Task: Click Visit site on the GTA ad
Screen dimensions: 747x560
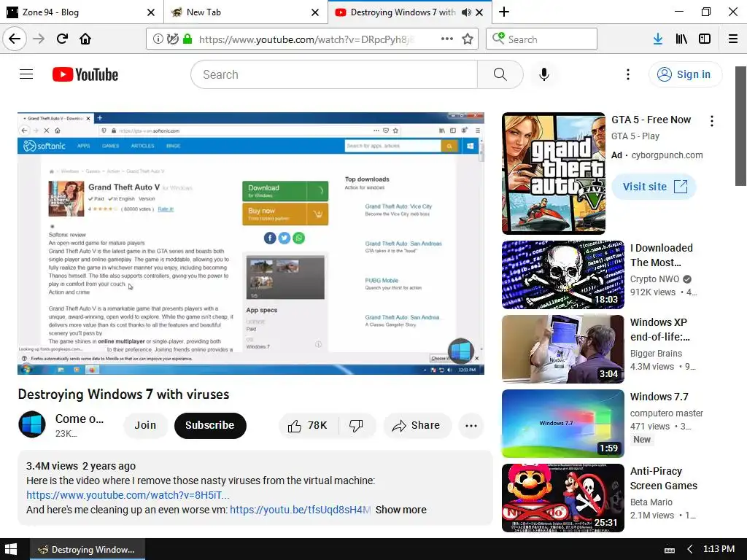Action: pyautogui.click(x=654, y=186)
